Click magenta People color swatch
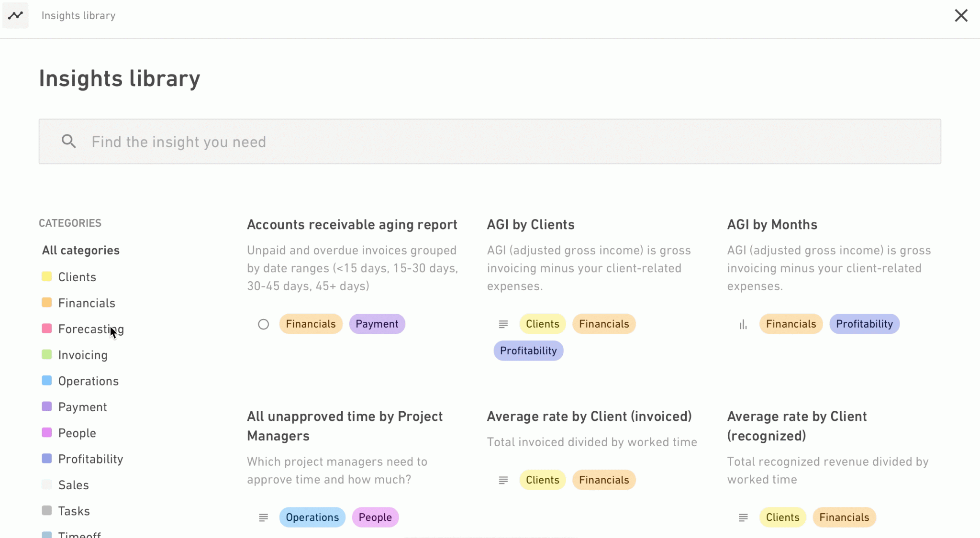This screenshot has width=980, height=538. [x=47, y=432]
